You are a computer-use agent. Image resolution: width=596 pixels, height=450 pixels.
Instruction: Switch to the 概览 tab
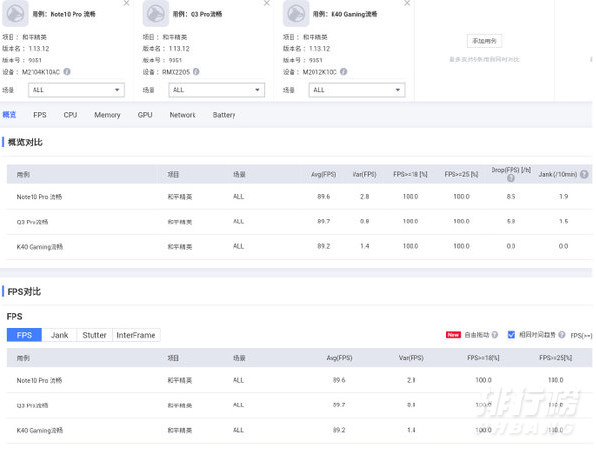9,115
